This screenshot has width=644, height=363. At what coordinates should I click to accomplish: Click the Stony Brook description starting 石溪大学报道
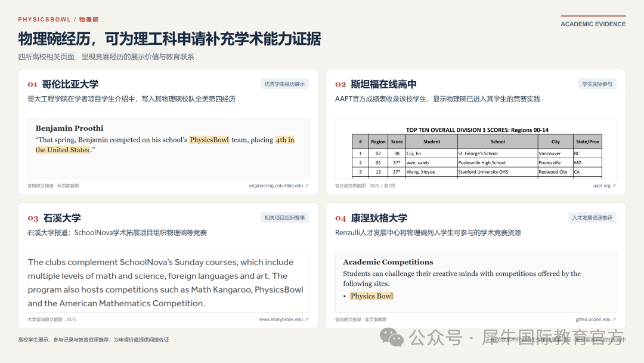[x=117, y=233]
